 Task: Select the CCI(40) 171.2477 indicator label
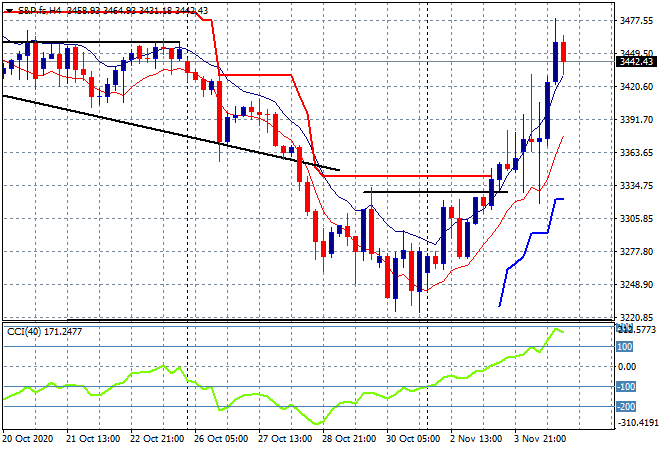click(x=45, y=332)
